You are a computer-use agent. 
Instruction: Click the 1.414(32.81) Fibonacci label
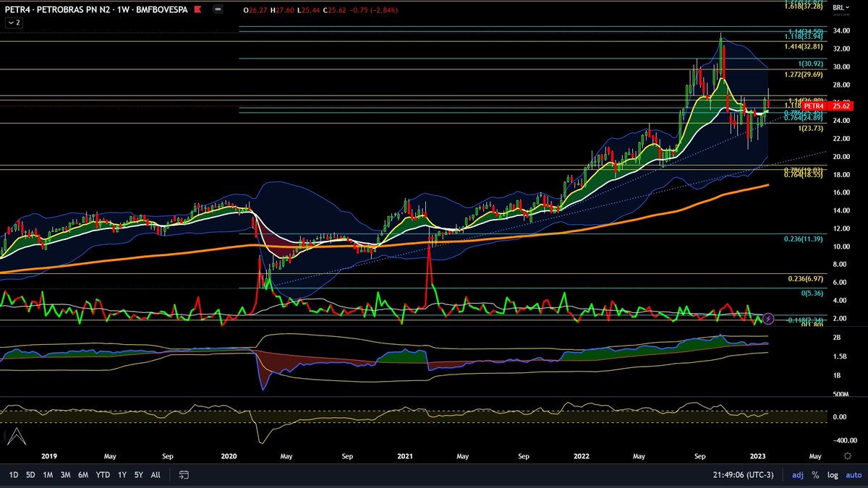tap(804, 46)
